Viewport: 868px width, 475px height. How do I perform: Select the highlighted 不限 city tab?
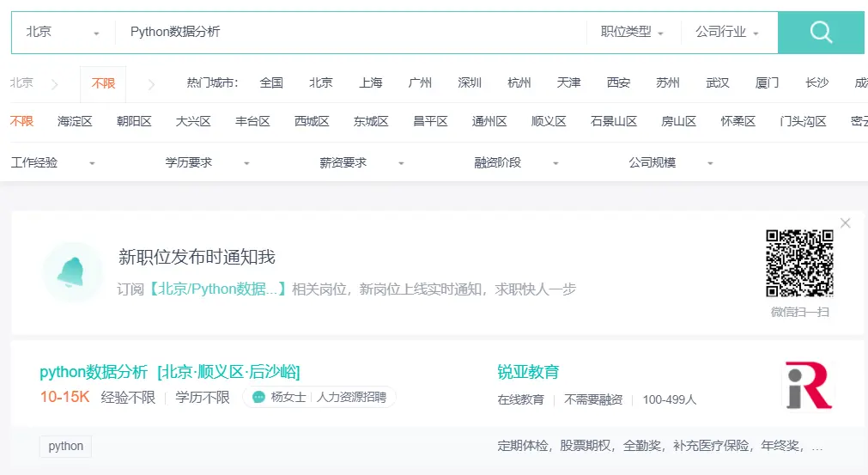pos(103,83)
